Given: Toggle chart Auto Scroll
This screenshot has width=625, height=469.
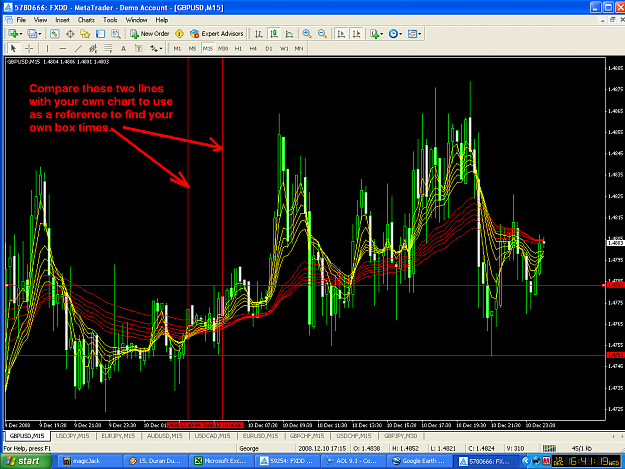Looking at the screenshot, I should pos(341,34).
